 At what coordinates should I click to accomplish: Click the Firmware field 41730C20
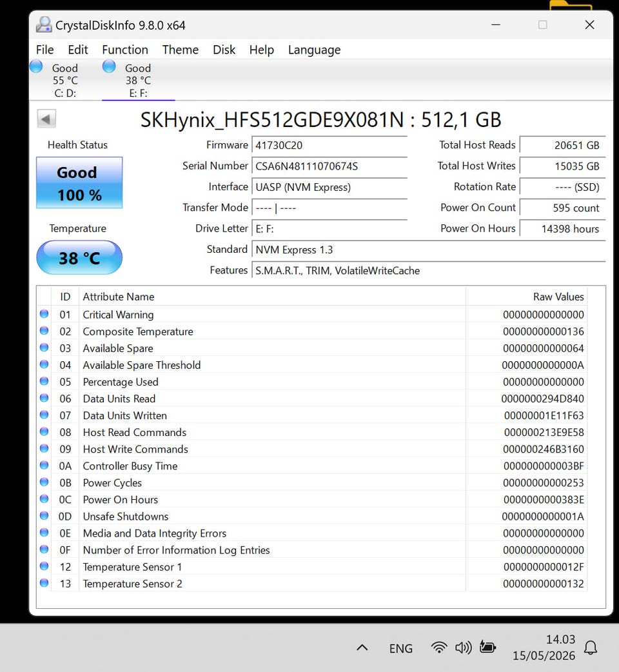click(329, 145)
